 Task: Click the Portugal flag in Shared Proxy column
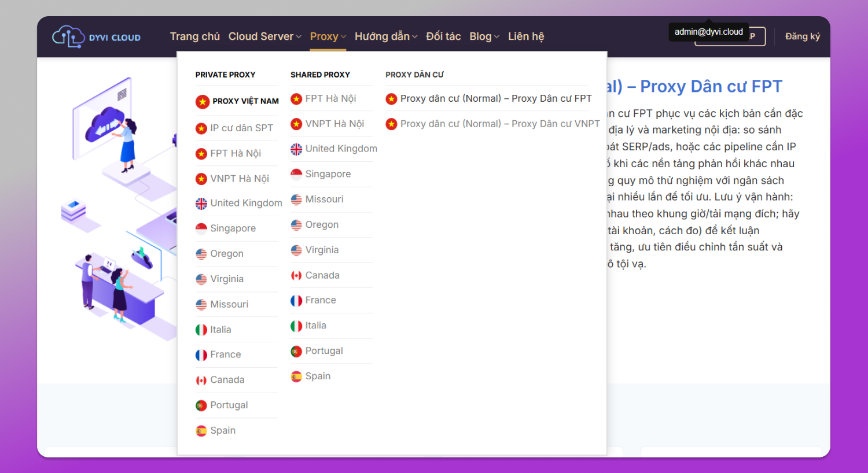(x=296, y=352)
